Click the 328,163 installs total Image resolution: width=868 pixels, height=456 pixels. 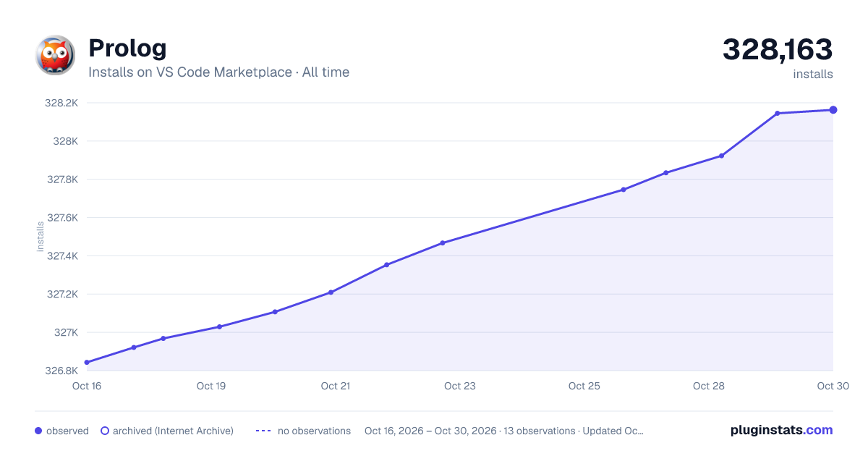[778, 50]
